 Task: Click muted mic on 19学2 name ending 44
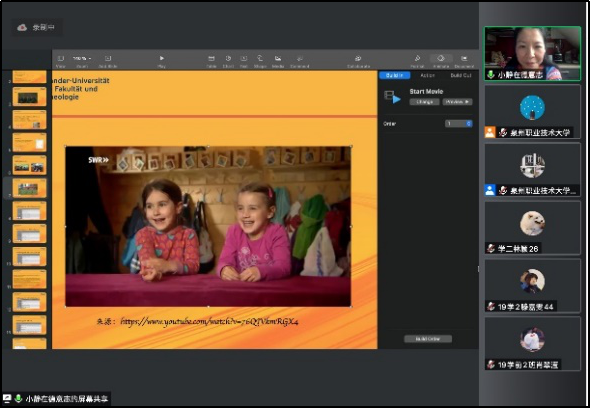click(x=491, y=307)
